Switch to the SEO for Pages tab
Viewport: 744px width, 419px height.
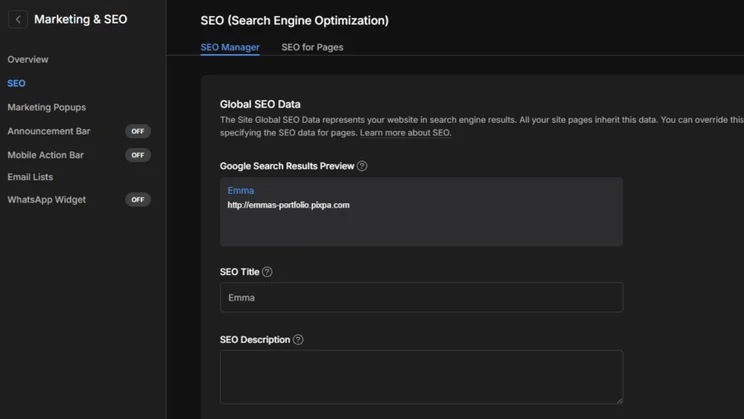(312, 47)
